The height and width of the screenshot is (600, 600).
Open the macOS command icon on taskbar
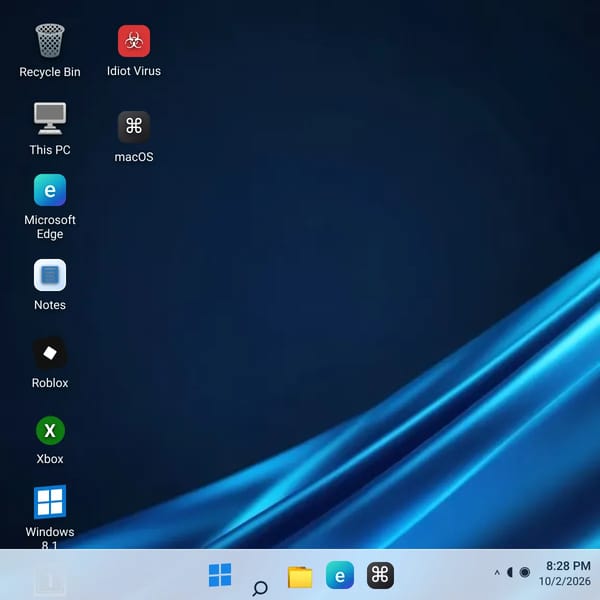coord(380,575)
